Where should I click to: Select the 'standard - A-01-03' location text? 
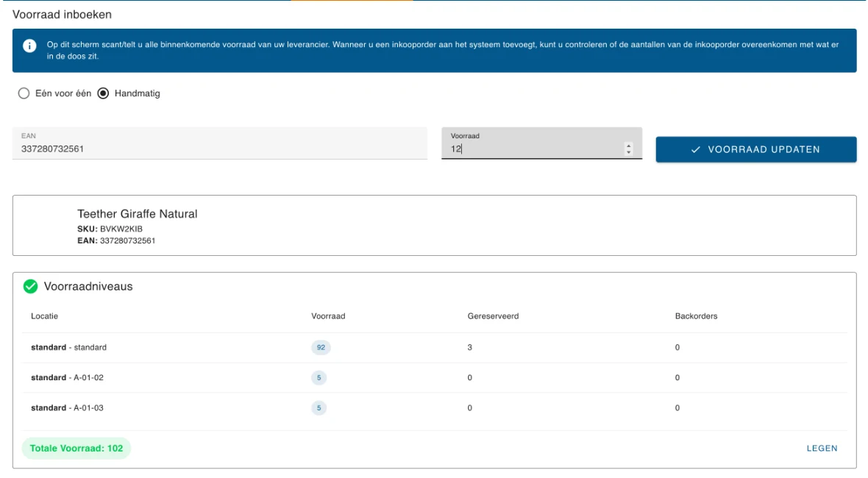pos(67,407)
